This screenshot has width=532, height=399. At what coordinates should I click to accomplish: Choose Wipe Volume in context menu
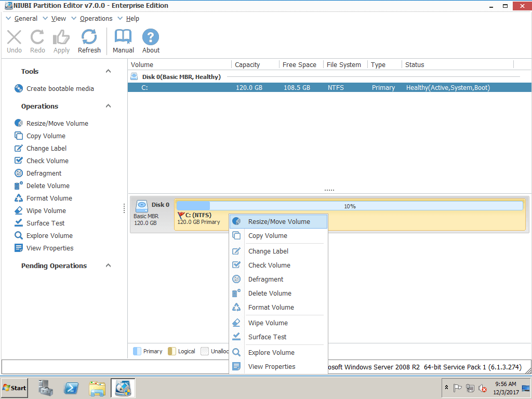click(278, 323)
